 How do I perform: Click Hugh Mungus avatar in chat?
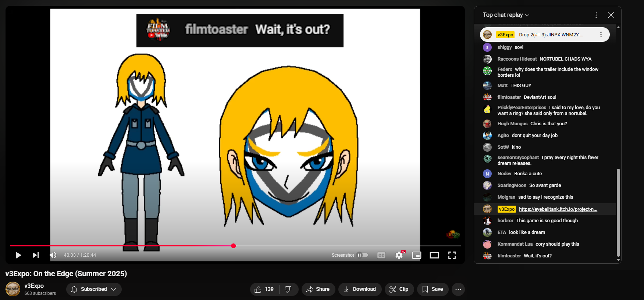487,124
